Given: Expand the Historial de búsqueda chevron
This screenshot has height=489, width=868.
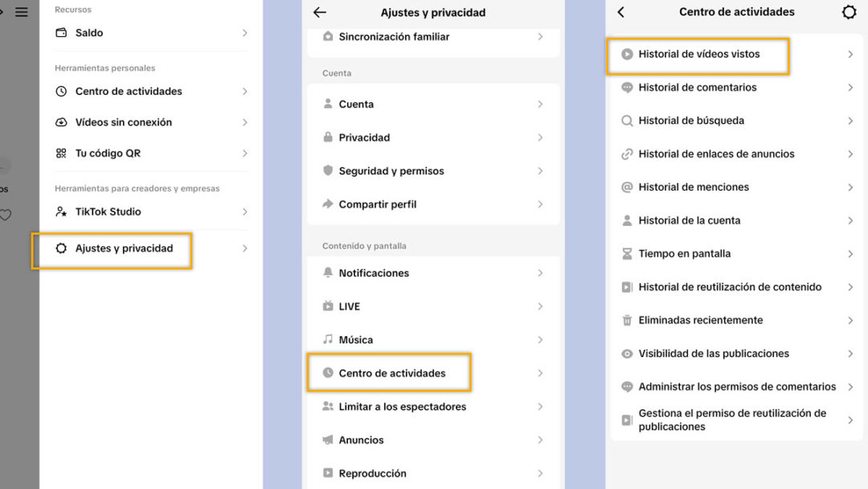Looking at the screenshot, I should point(850,121).
